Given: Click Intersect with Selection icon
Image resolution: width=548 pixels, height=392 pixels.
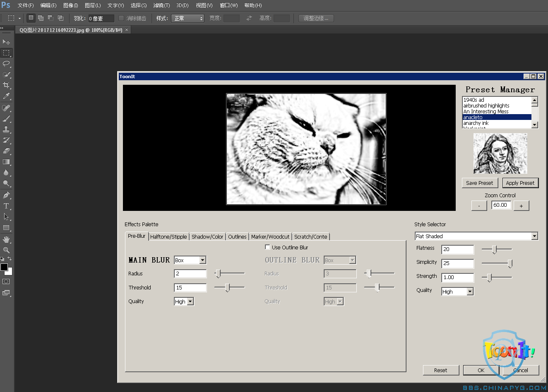Looking at the screenshot, I should point(60,18).
